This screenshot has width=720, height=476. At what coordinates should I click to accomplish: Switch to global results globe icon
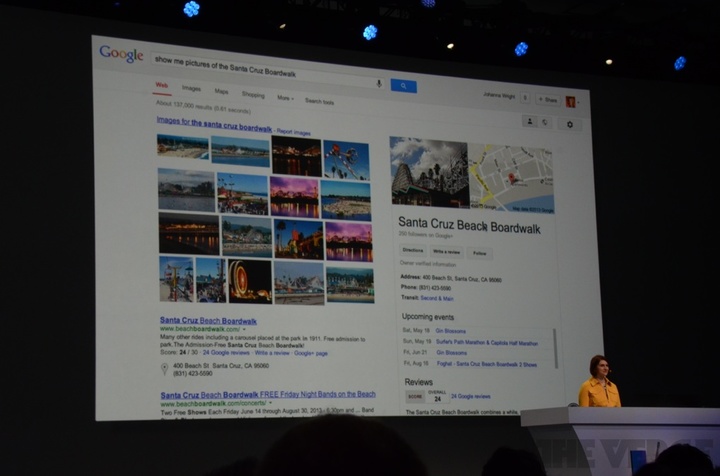[x=545, y=122]
